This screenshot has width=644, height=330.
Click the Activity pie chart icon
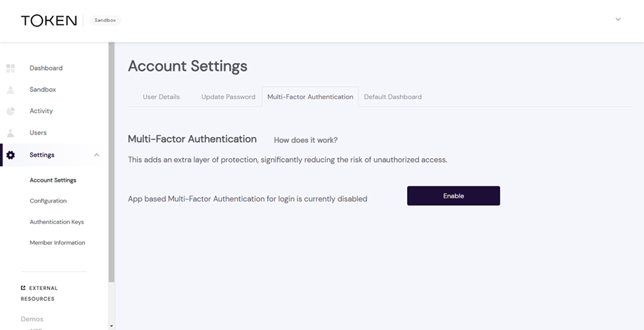point(10,111)
